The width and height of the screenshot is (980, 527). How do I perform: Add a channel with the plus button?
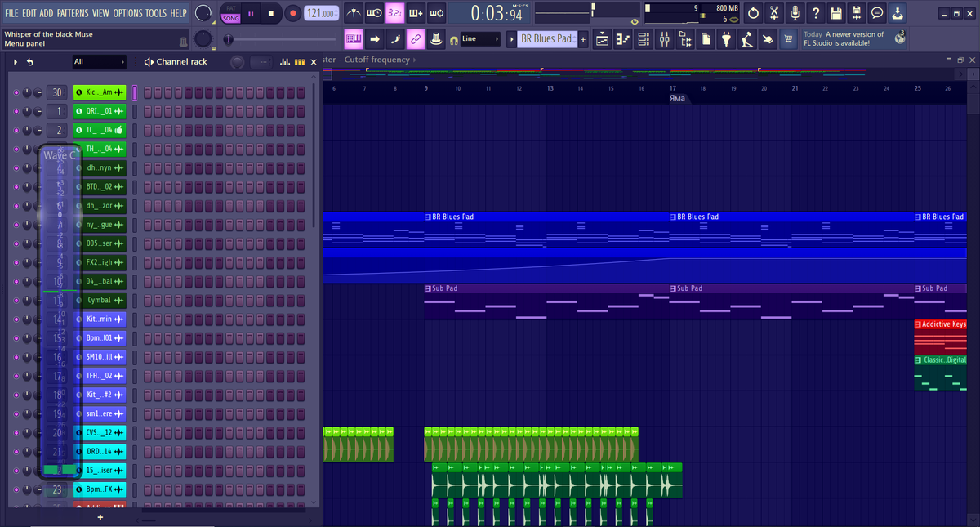coord(100,517)
